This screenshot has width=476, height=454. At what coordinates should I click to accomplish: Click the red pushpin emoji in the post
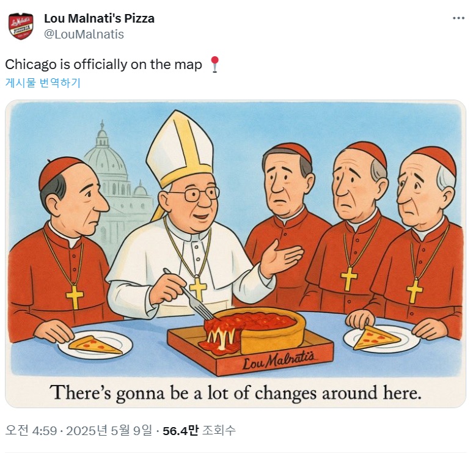coord(215,64)
